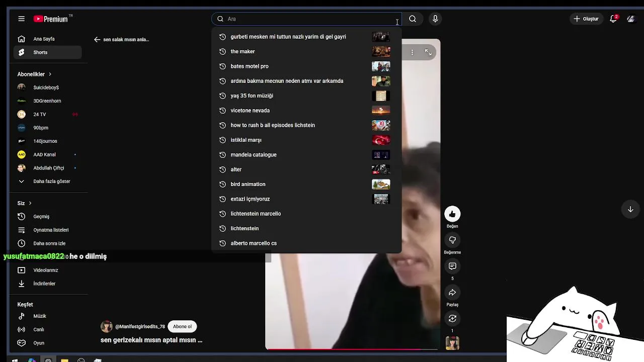Click thumbnail next to 'bird animation'
Image resolution: width=644 pixels, height=362 pixels.
(381, 184)
